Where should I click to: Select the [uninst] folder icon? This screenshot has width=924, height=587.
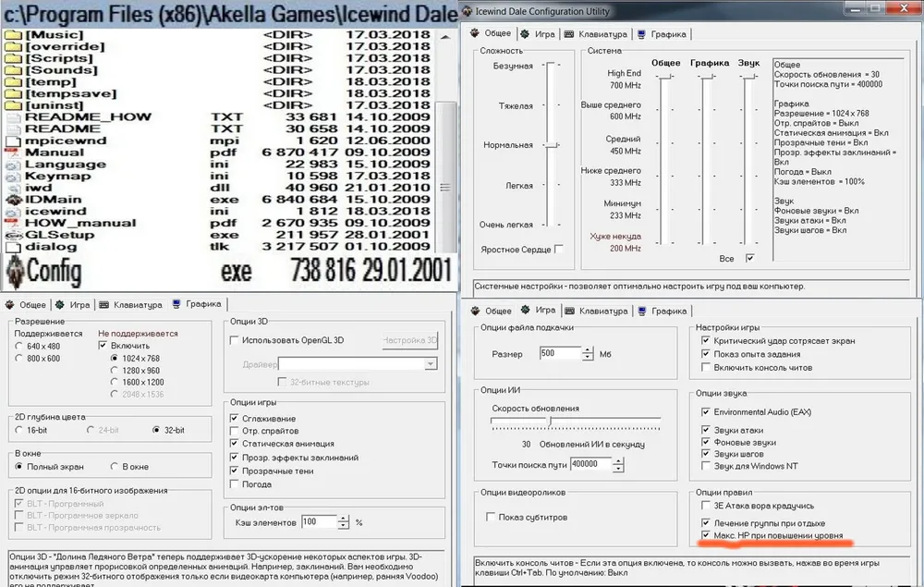(13, 105)
